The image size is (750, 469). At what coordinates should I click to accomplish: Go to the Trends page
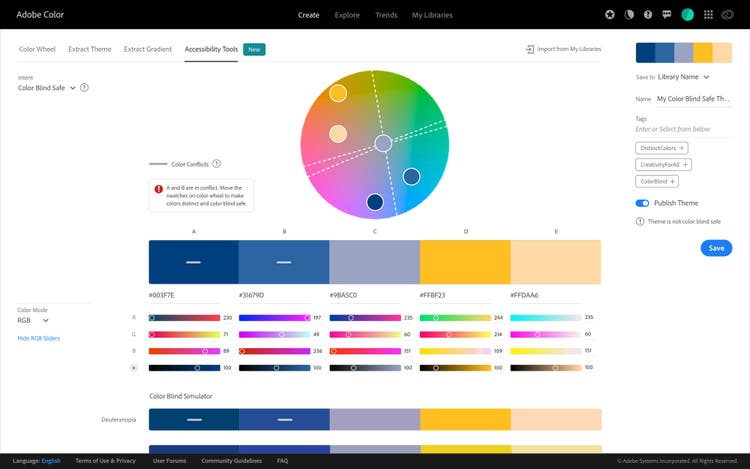[x=386, y=15]
